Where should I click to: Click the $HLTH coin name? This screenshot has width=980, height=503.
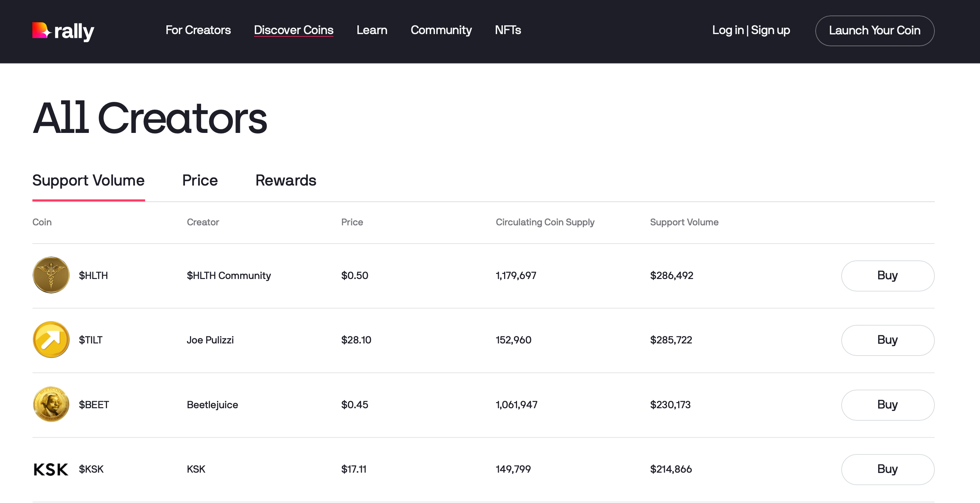[93, 275]
